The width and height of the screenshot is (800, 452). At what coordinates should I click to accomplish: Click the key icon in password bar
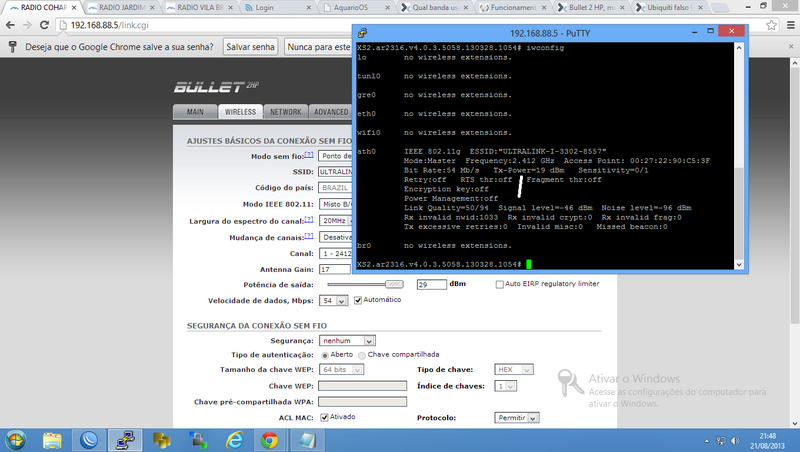pyautogui.click(x=13, y=47)
